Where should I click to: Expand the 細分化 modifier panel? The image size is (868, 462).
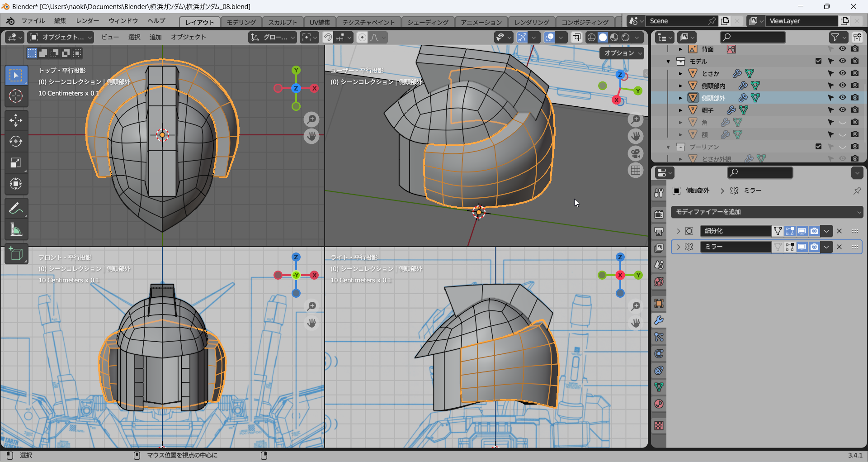[678, 231]
